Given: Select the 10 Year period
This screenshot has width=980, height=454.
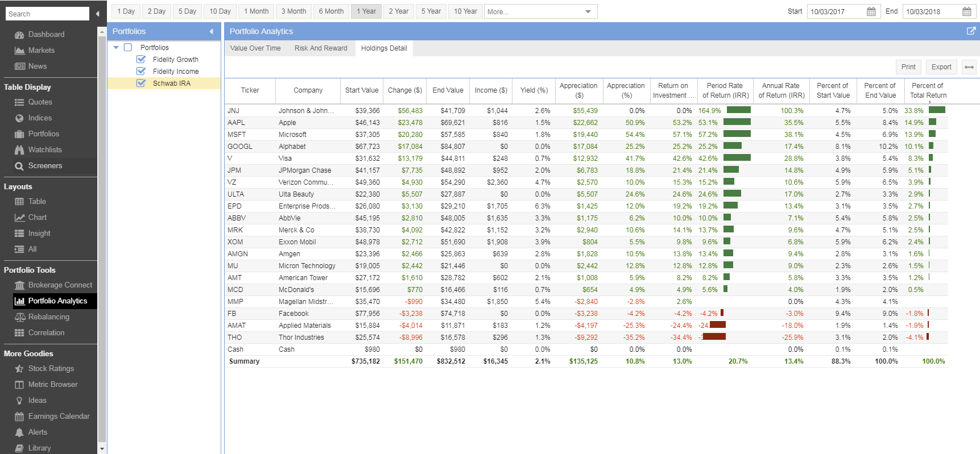Looking at the screenshot, I should pos(465,11).
